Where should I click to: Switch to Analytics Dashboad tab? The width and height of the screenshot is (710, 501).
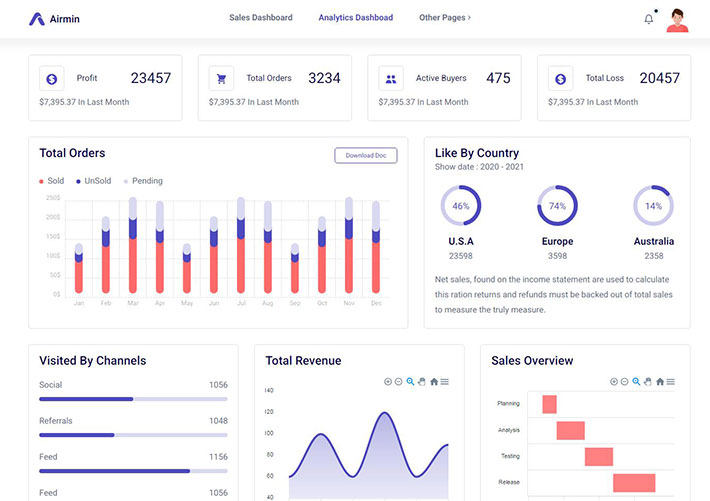(x=355, y=18)
